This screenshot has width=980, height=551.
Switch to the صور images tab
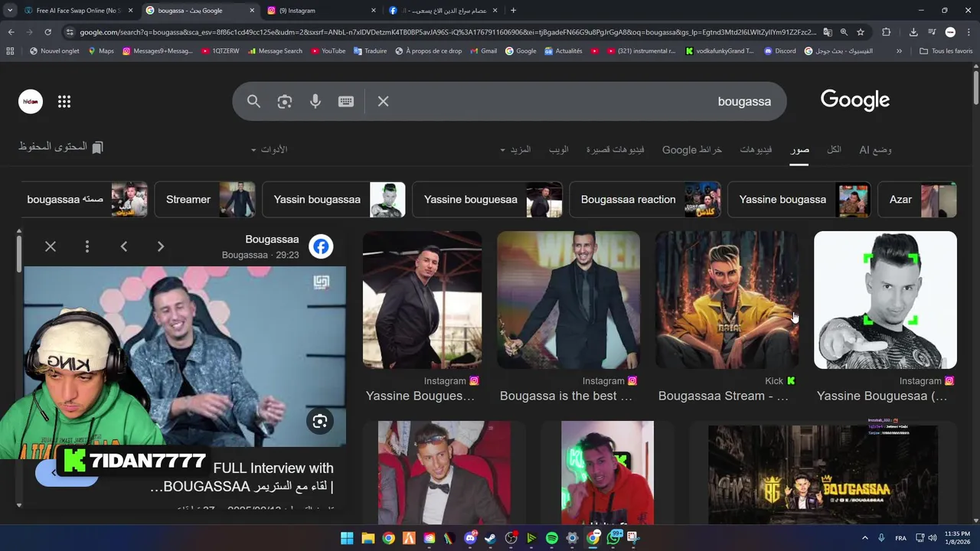[x=800, y=149]
